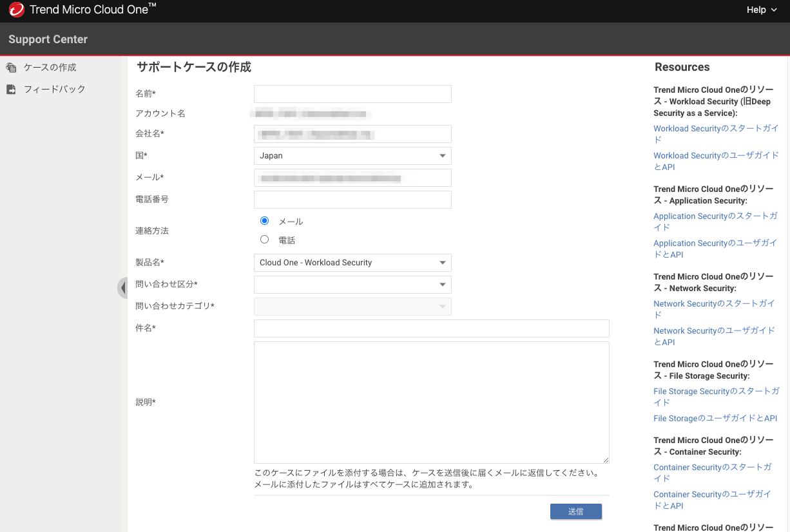Click the 名前 input field

[352, 94]
